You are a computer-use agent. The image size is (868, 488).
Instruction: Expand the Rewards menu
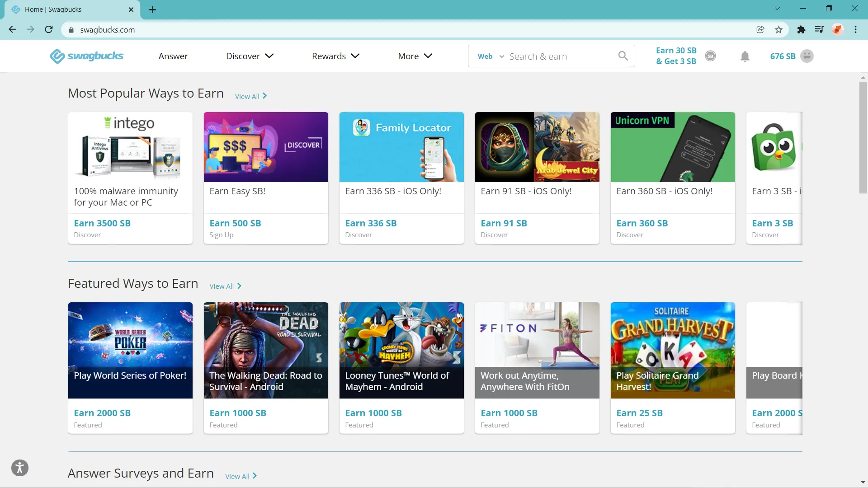click(335, 56)
